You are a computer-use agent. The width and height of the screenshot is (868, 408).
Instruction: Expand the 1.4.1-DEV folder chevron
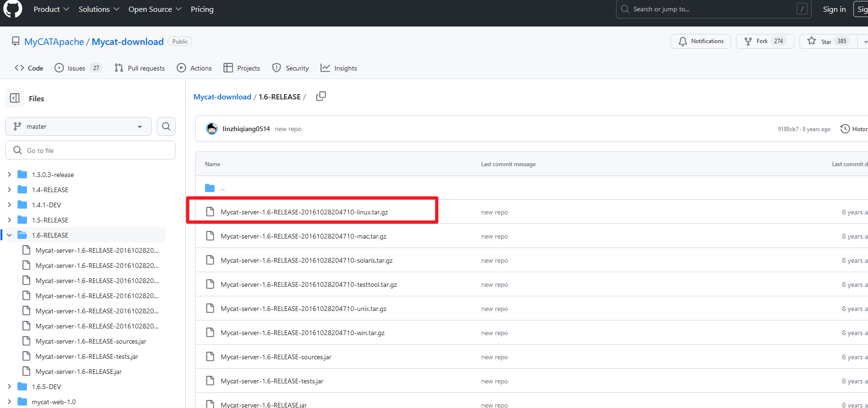point(9,204)
